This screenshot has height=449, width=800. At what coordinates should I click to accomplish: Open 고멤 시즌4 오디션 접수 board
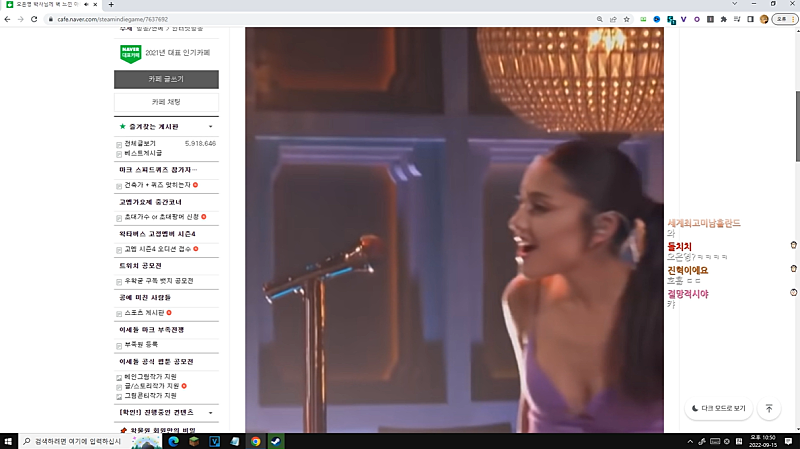click(157, 249)
